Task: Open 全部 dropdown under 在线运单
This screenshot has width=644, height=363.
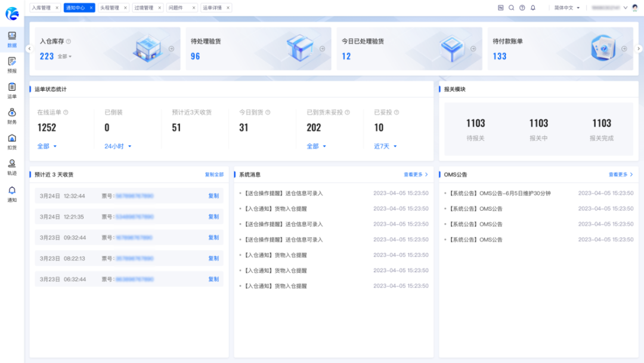Action: point(47,146)
